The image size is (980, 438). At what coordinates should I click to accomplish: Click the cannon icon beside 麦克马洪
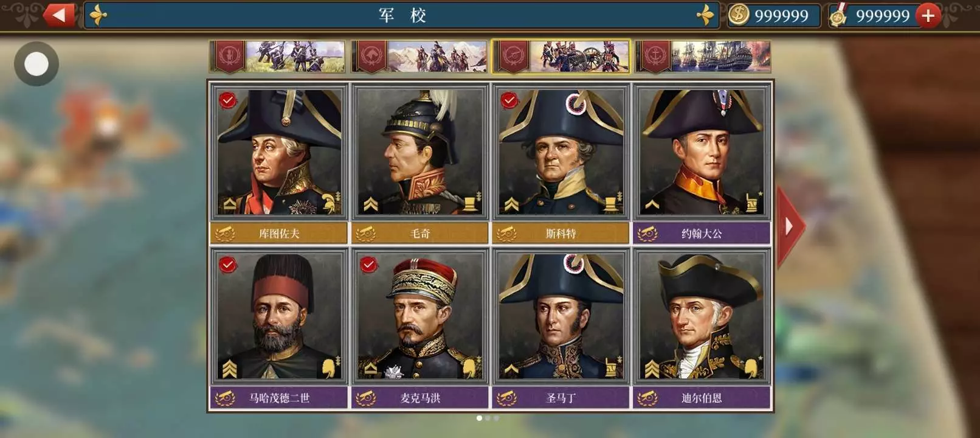(x=365, y=398)
